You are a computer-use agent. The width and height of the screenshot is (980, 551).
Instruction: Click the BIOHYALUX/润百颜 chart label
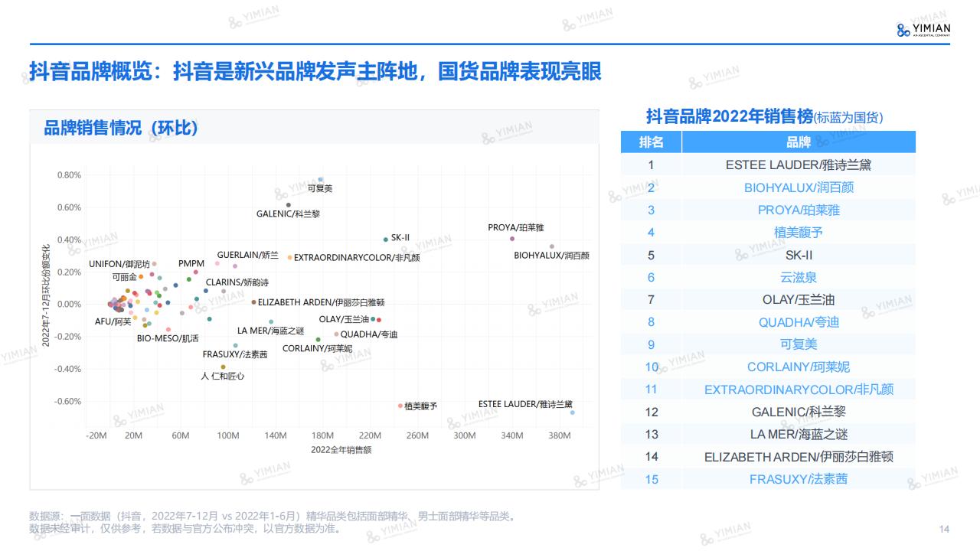pos(551,256)
